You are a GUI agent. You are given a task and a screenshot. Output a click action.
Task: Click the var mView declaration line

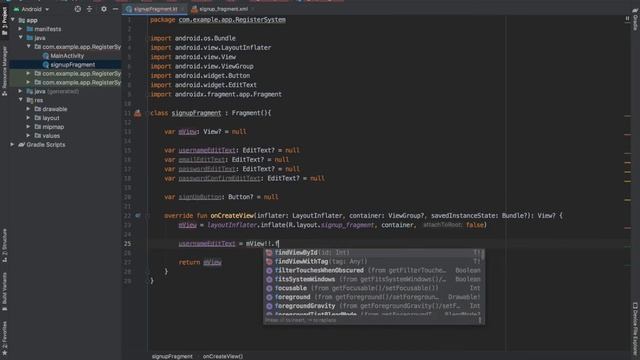(205, 132)
